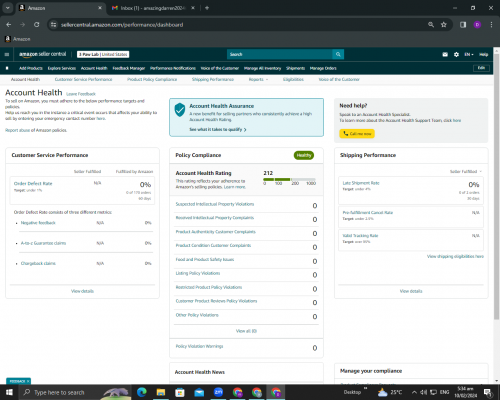Image resolution: width=500 pixels, height=400 pixels.
Task: Click the browser forward arrow
Action: [x=22, y=25]
